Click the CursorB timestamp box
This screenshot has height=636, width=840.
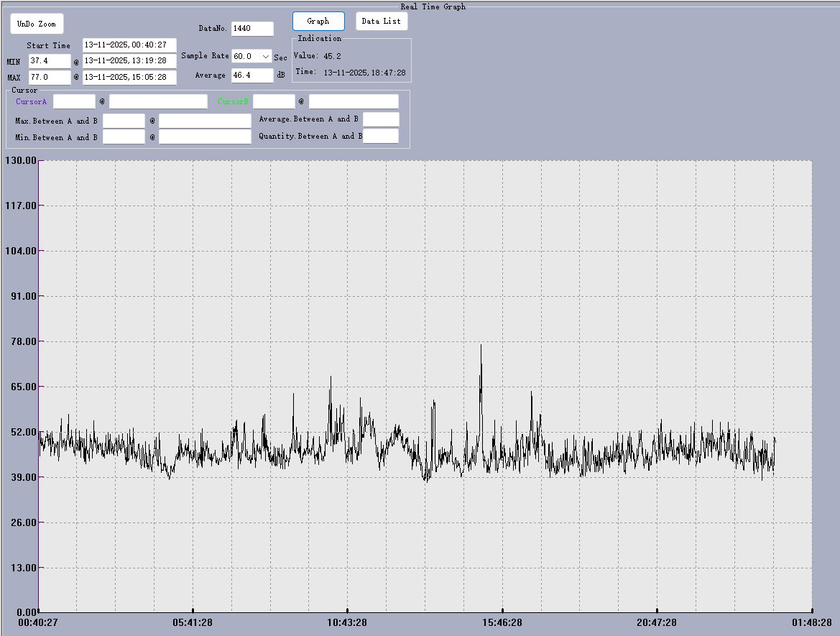[x=354, y=101]
